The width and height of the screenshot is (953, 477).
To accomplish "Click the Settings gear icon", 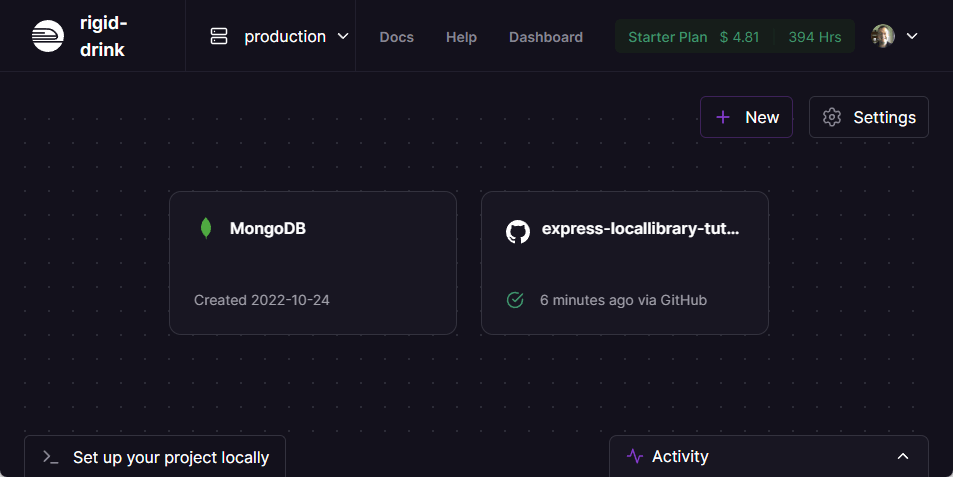I will click(x=832, y=117).
